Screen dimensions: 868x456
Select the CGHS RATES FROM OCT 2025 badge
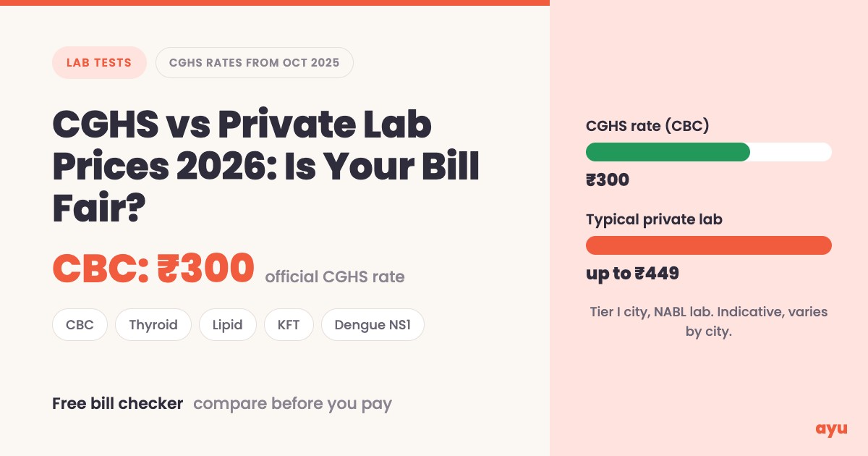[x=255, y=62]
